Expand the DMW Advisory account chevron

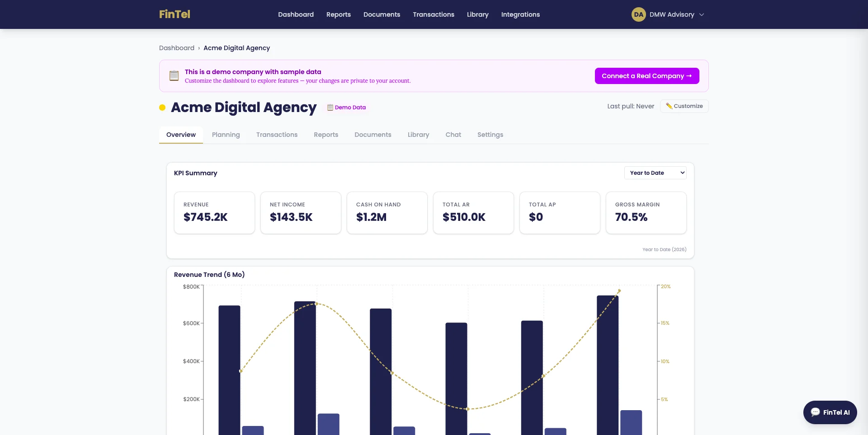tap(702, 14)
